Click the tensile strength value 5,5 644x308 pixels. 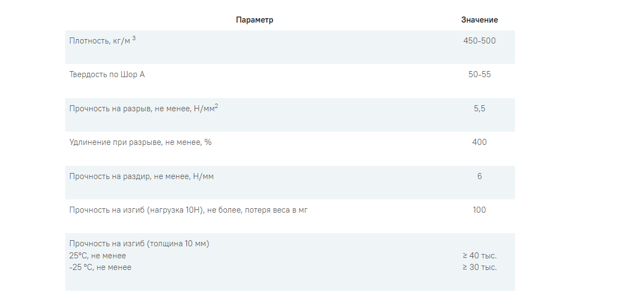[x=479, y=109]
